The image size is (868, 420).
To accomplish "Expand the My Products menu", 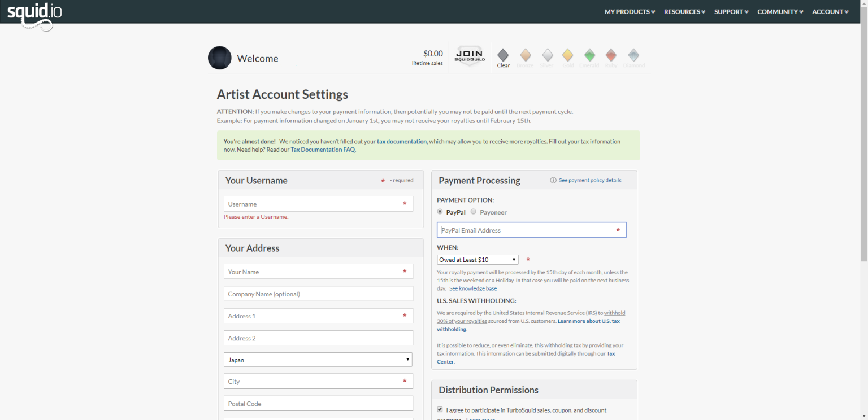I will (630, 12).
